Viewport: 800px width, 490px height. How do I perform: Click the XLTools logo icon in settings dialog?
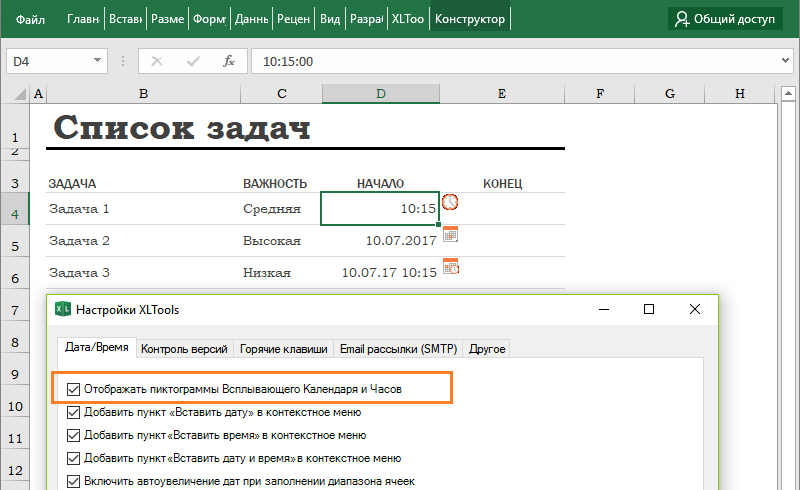tap(63, 309)
